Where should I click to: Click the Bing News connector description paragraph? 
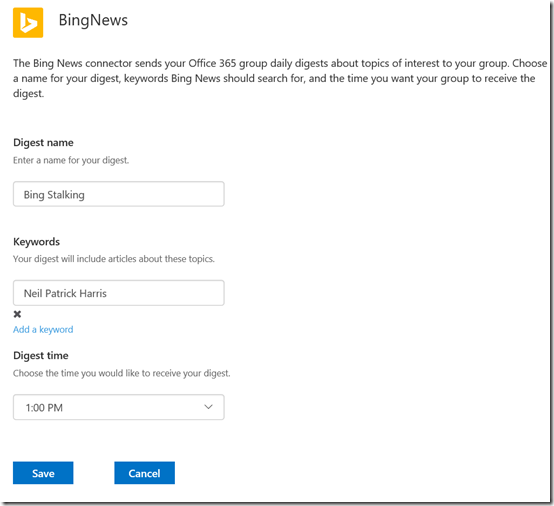(280, 78)
